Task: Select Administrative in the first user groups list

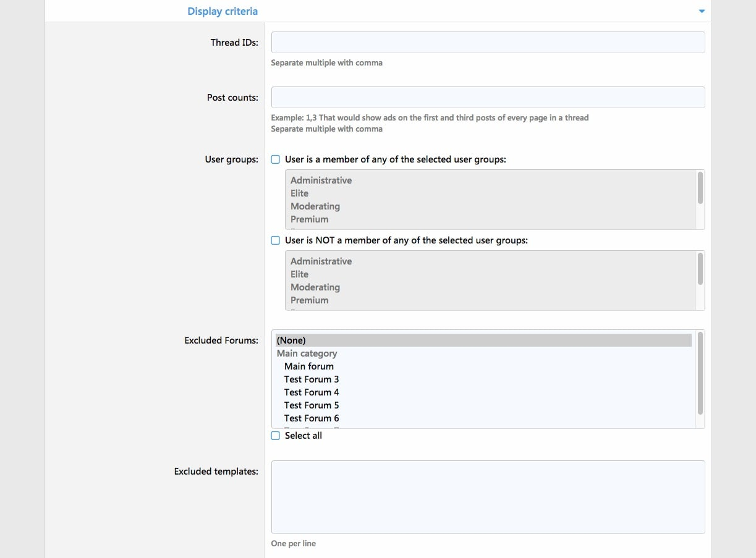Action: pos(321,180)
